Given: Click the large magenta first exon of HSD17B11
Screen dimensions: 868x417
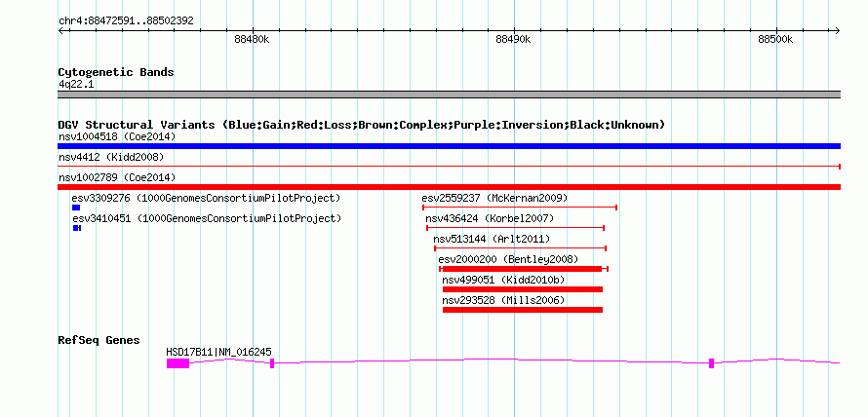Looking at the screenshot, I should pos(178,363).
